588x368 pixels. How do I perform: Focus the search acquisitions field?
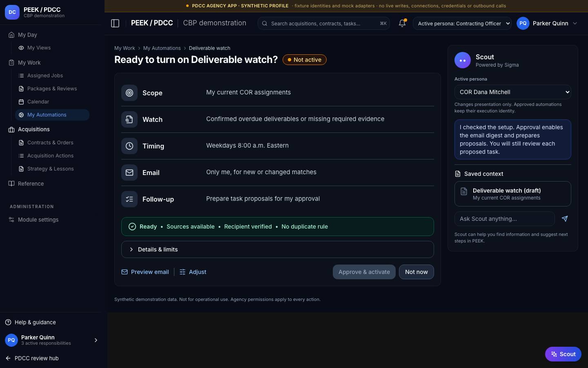point(324,23)
